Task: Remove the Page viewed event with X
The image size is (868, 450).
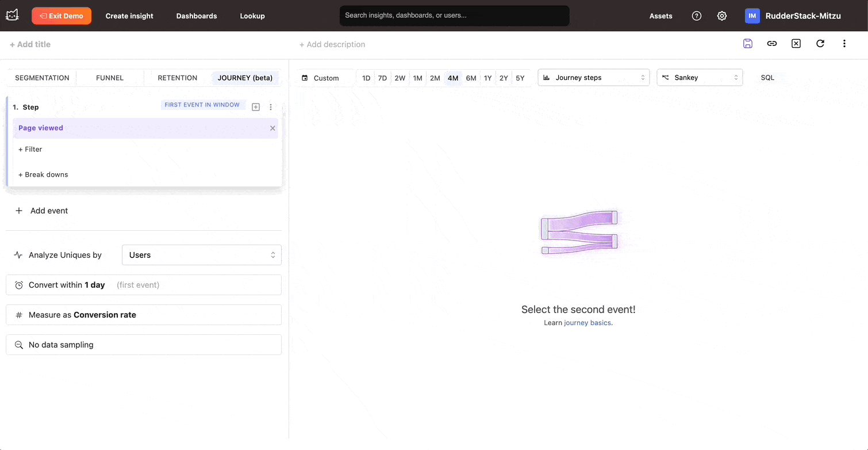Action: (272, 128)
